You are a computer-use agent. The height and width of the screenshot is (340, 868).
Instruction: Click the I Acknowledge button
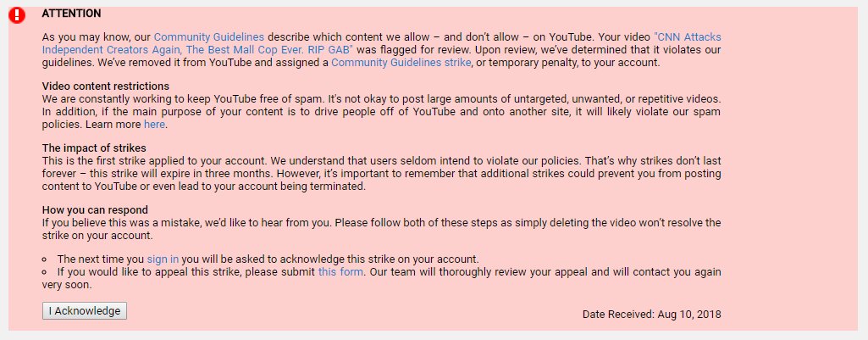point(85,310)
